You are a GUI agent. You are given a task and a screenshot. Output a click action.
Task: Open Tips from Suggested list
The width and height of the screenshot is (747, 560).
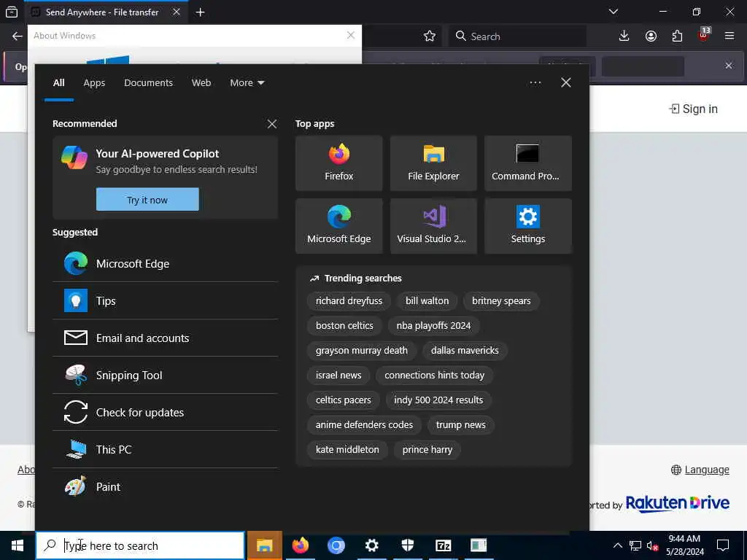pos(166,301)
